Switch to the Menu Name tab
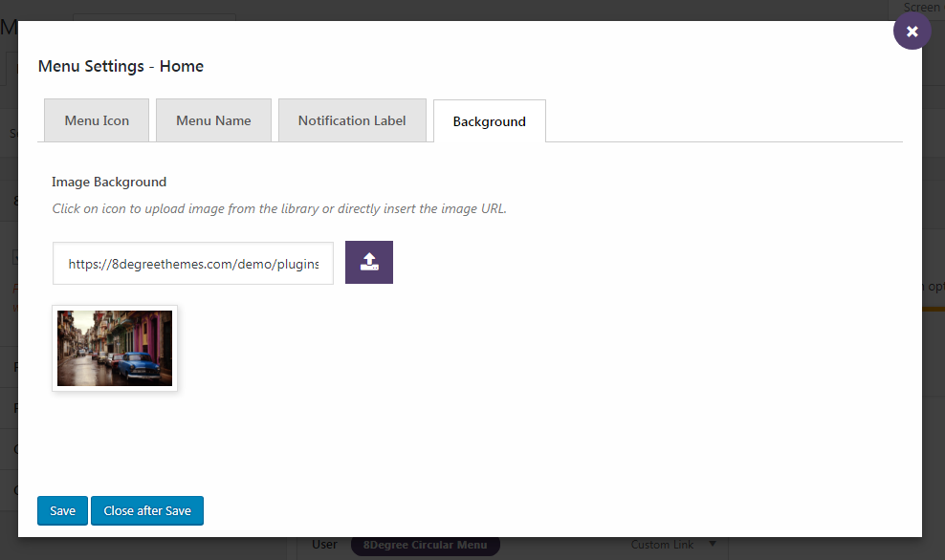 [212, 119]
